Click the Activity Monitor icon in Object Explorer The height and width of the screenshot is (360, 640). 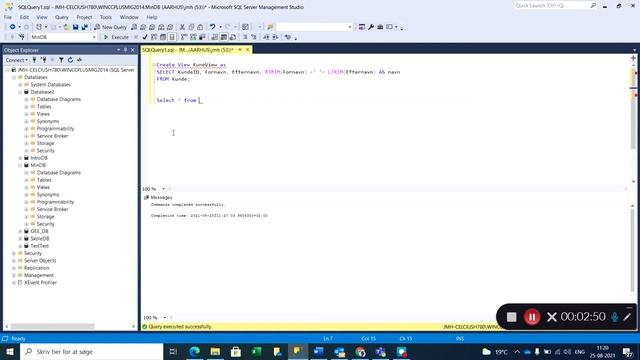point(79,60)
